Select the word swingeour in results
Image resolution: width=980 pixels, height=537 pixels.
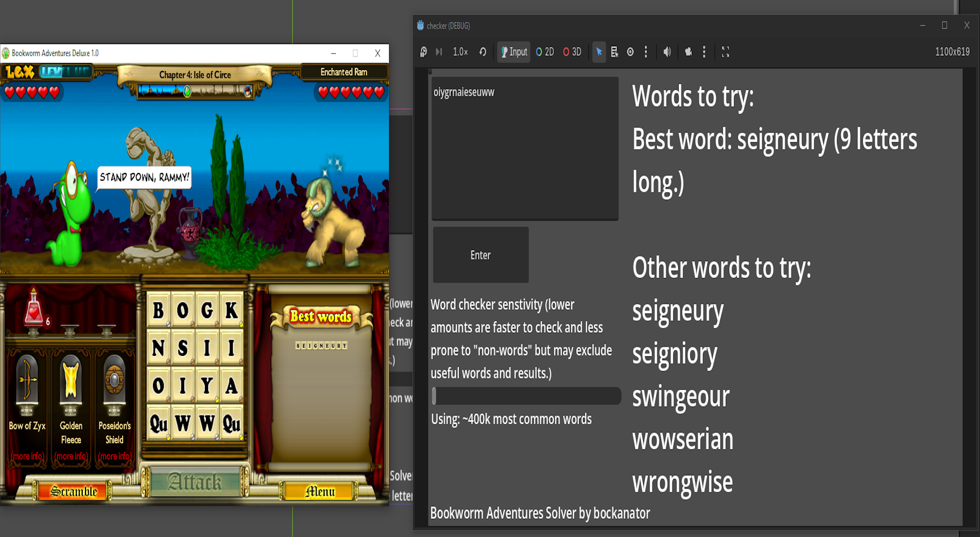coord(681,396)
